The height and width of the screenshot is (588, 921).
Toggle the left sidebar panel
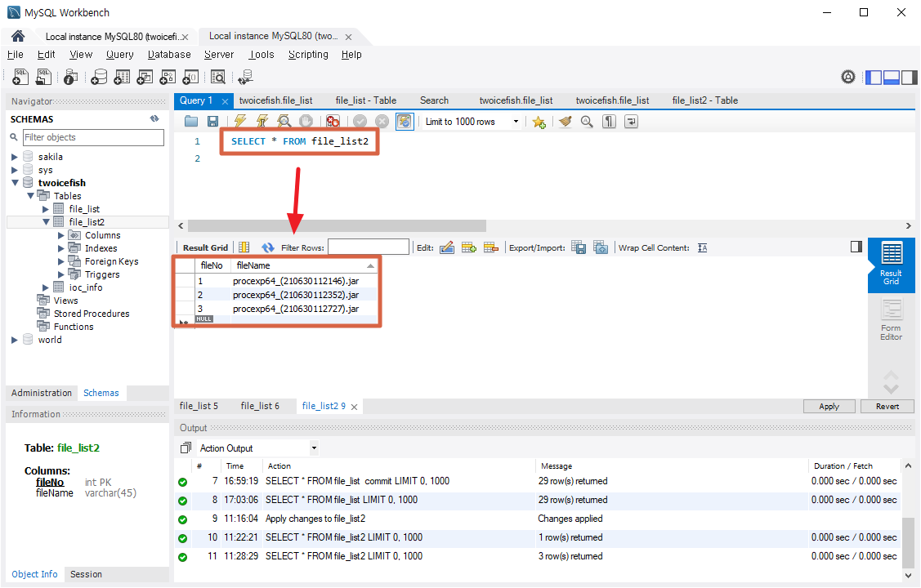click(874, 77)
